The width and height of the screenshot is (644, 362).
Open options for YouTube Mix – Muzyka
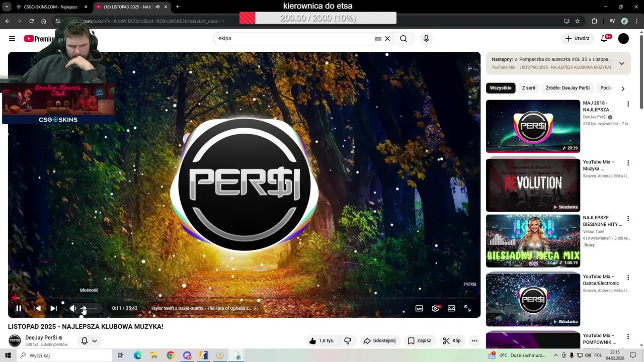tap(628, 163)
